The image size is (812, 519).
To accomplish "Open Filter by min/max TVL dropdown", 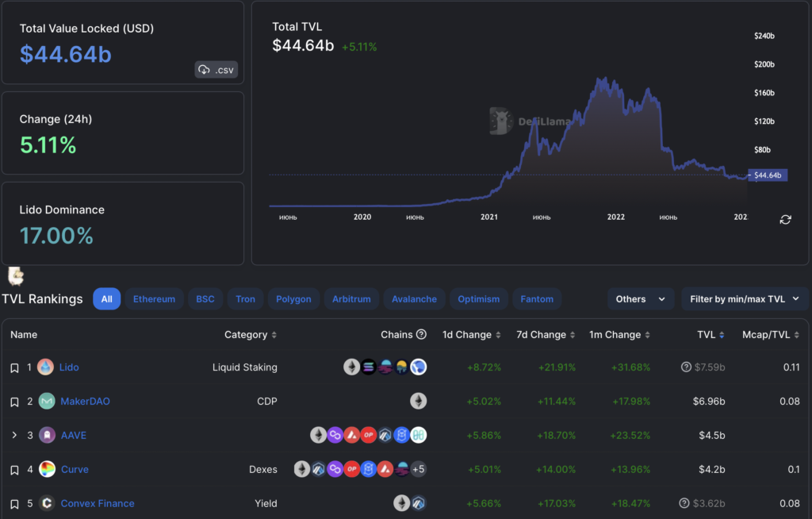I will pyautogui.click(x=745, y=299).
